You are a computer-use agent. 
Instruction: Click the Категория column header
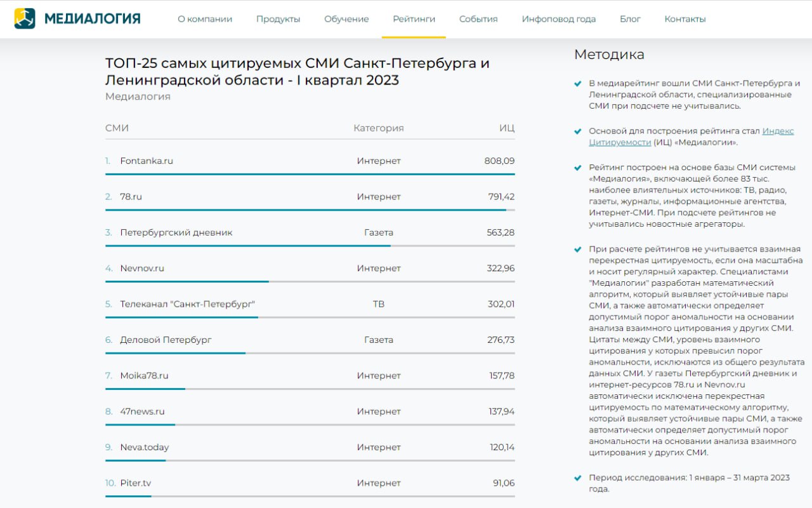(379, 128)
